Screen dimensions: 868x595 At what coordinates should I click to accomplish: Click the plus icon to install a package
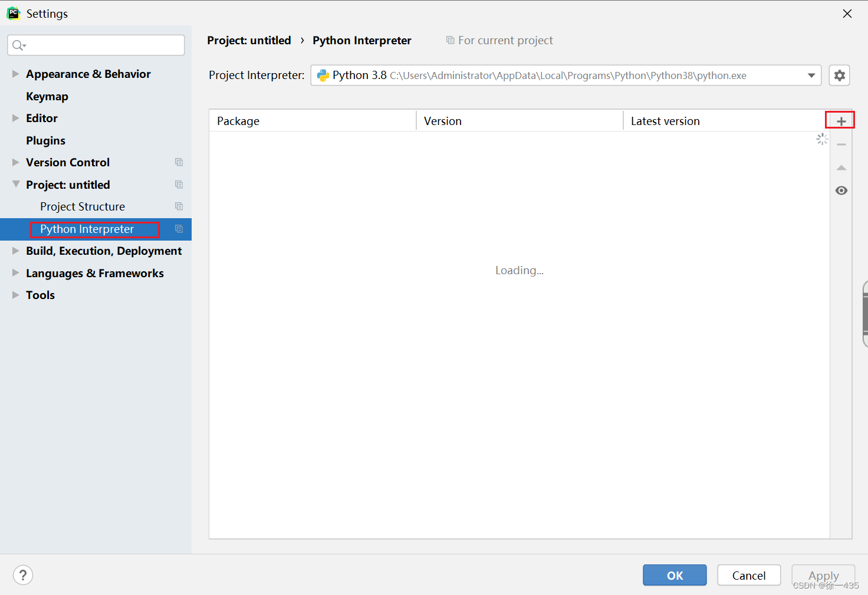point(841,121)
